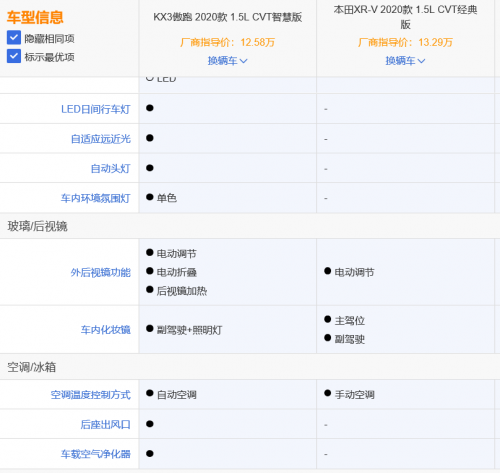Click the 副驾驶+照明灯 value
Viewport: 500px width, 473px height.
coord(189,330)
